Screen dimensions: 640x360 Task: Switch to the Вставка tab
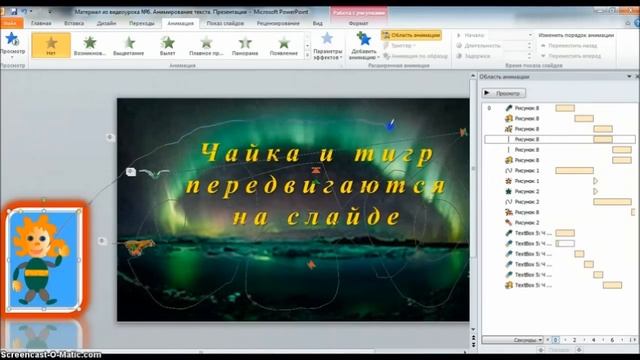tap(74, 23)
